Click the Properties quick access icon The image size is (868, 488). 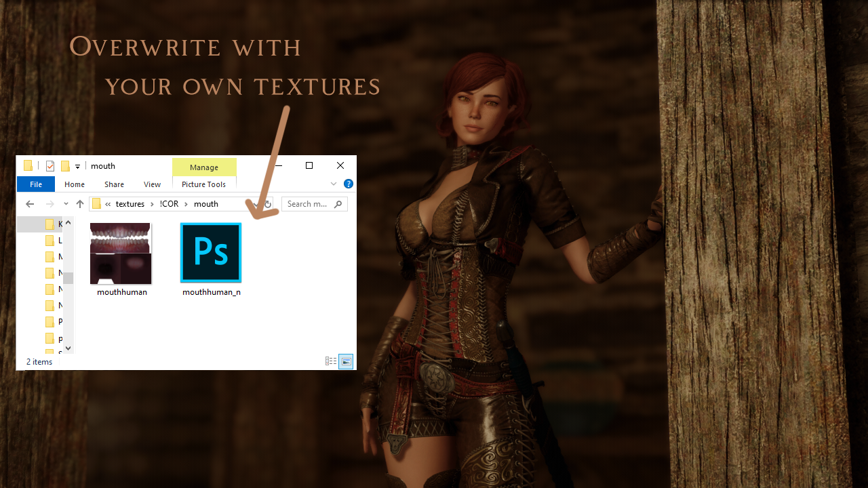click(50, 166)
